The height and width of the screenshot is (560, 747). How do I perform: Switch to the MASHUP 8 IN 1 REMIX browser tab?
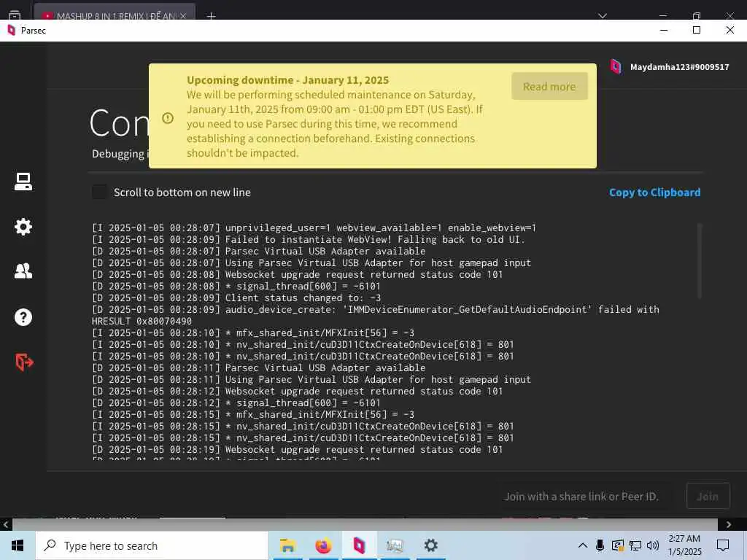pos(115,15)
